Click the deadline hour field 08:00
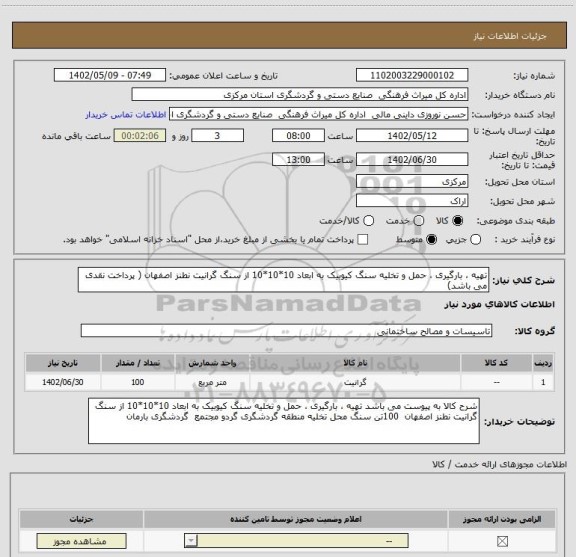The height and width of the screenshot is (557, 576). pos(298,136)
